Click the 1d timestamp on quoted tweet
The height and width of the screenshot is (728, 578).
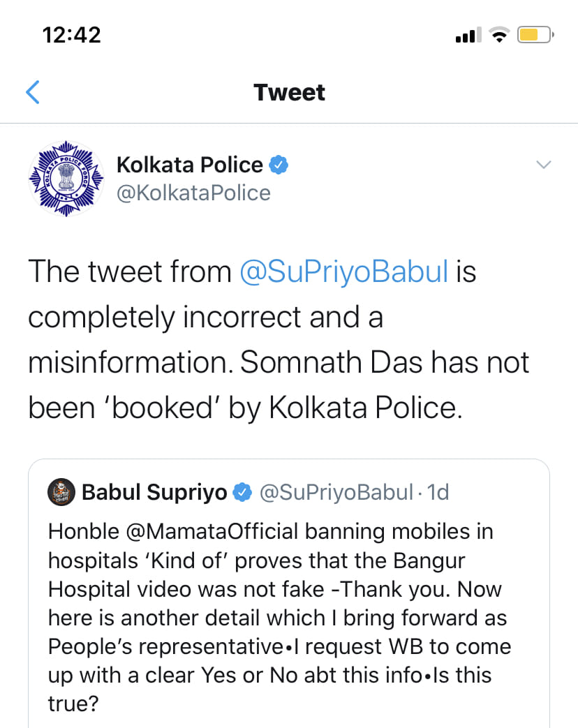438,493
